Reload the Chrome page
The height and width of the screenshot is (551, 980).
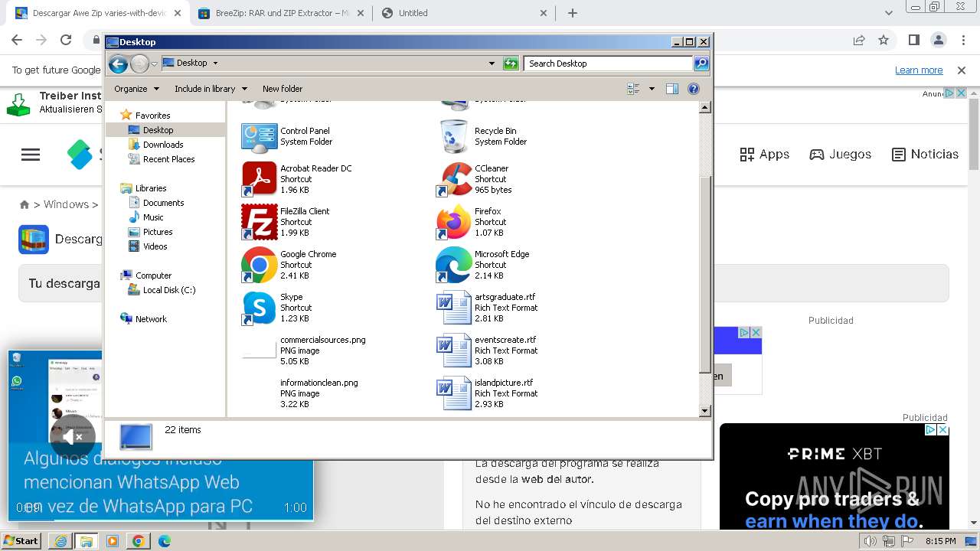pos(66,40)
